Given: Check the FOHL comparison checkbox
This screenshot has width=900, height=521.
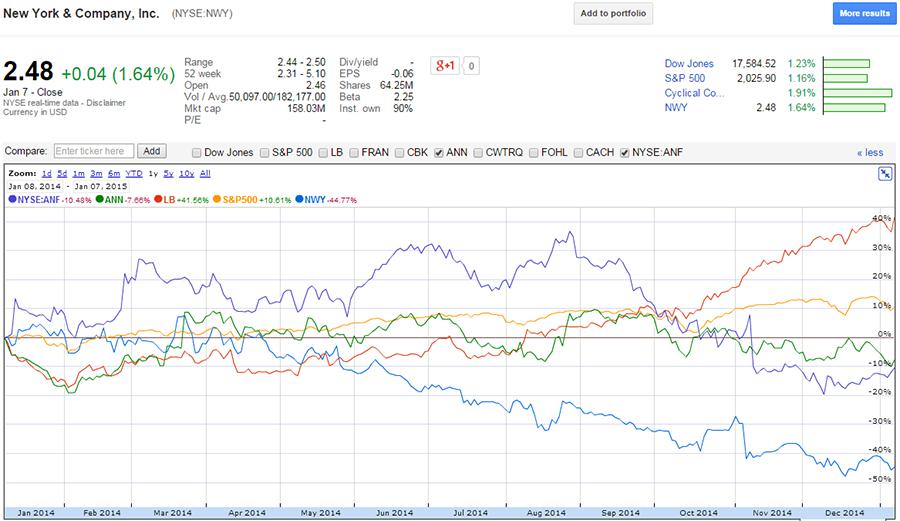Looking at the screenshot, I should click(534, 153).
